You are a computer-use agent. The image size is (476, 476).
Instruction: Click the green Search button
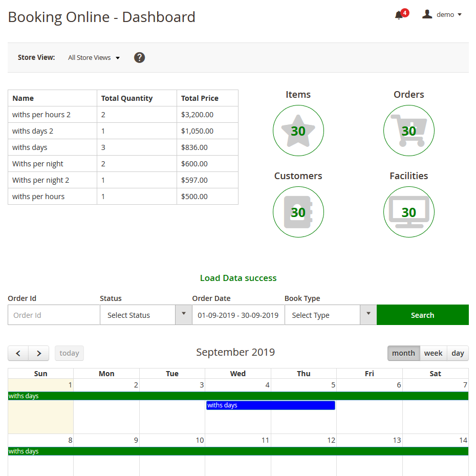(422, 315)
